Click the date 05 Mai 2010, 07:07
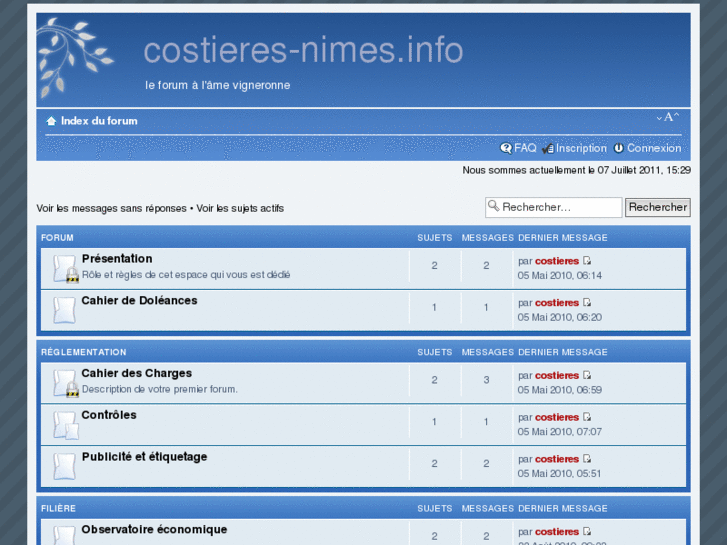Viewport: 727px width, 545px height. pyautogui.click(x=560, y=432)
